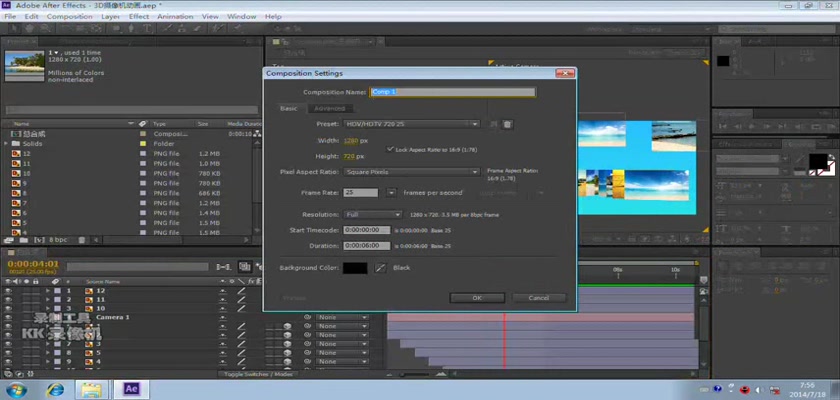The image size is (840, 400).
Task: Click the comp marker bin icon in timeline
Action: coord(703,280)
